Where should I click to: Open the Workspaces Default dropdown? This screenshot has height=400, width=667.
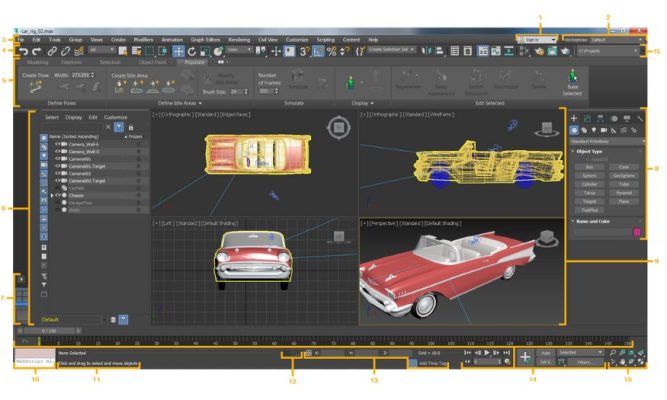pyautogui.click(x=604, y=39)
